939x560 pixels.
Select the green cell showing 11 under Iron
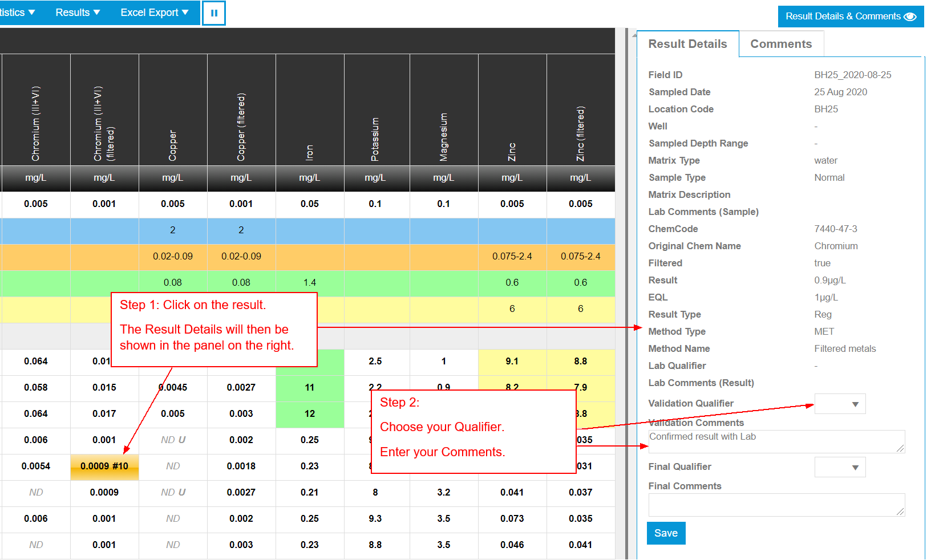[x=310, y=387]
